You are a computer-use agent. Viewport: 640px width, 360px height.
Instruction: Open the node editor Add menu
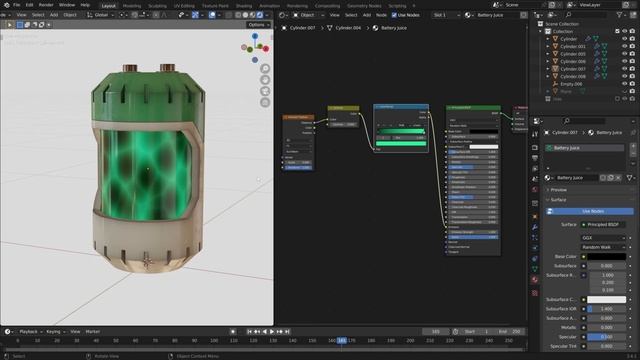pos(367,15)
